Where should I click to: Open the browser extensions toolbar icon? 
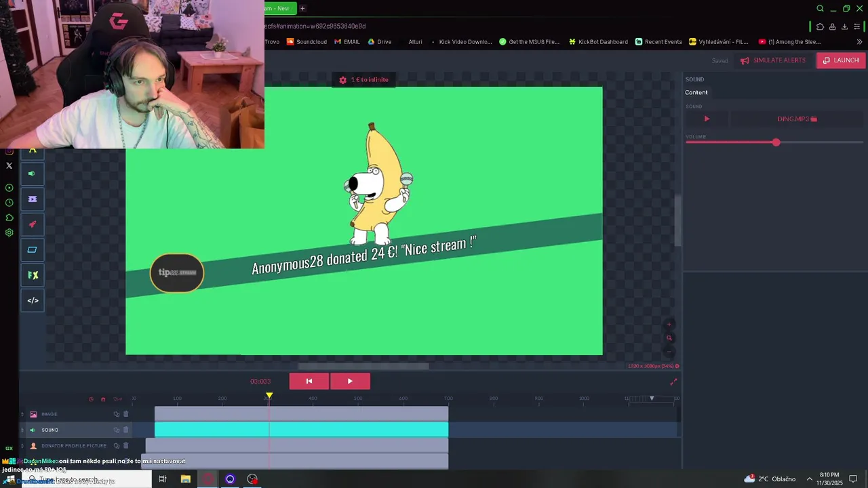[x=820, y=26]
